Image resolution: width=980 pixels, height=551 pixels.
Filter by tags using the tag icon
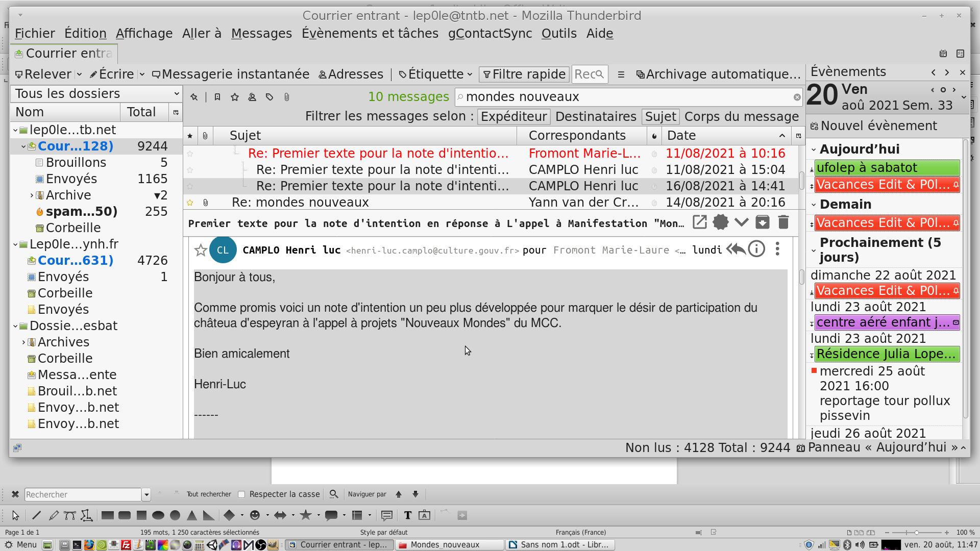pyautogui.click(x=269, y=97)
